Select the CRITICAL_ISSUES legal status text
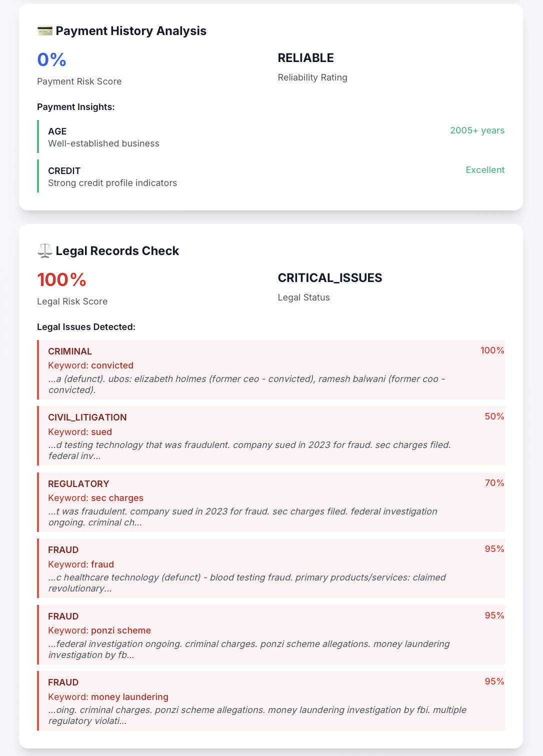Image resolution: width=543 pixels, height=756 pixels. (x=330, y=278)
